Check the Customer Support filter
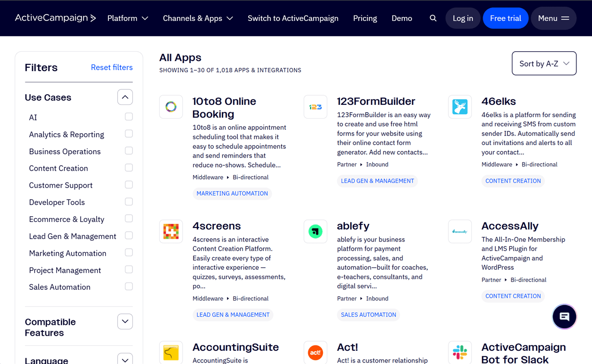Screen dimensions: 592x364 click(129, 185)
